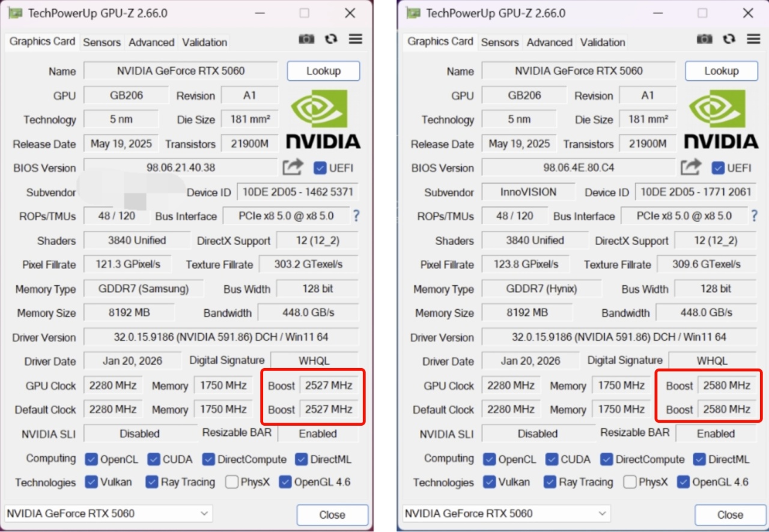Switch to Sensors tab in right GPU-Z window
The width and height of the screenshot is (769, 532).
(500, 42)
